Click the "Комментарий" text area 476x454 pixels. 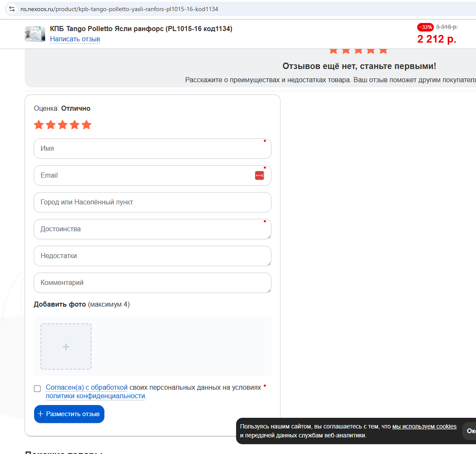point(152,283)
